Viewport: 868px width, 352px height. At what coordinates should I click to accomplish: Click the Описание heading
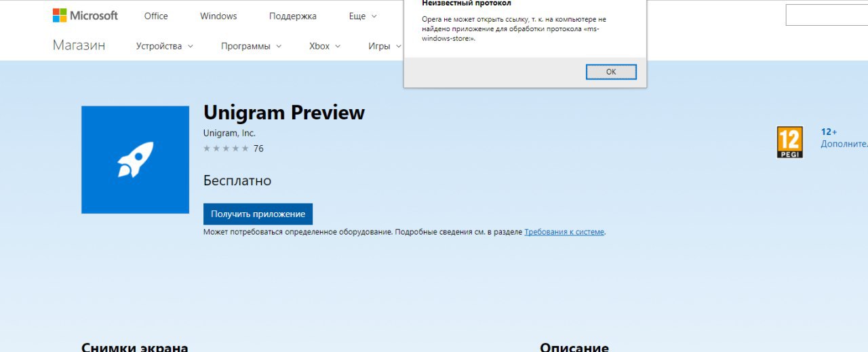click(x=574, y=347)
